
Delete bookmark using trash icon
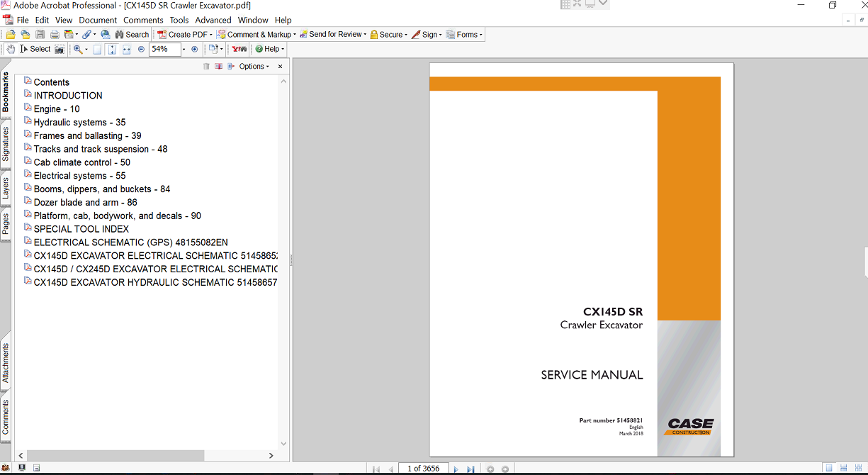[206, 67]
